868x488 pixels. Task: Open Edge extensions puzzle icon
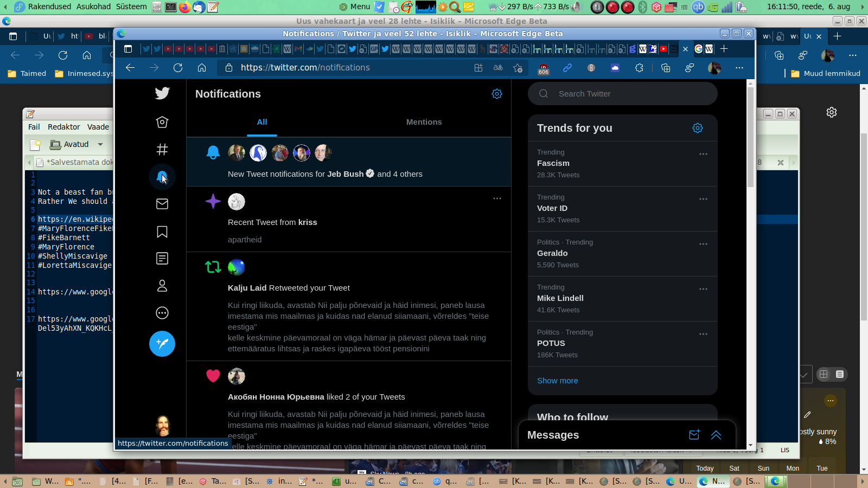[639, 68]
